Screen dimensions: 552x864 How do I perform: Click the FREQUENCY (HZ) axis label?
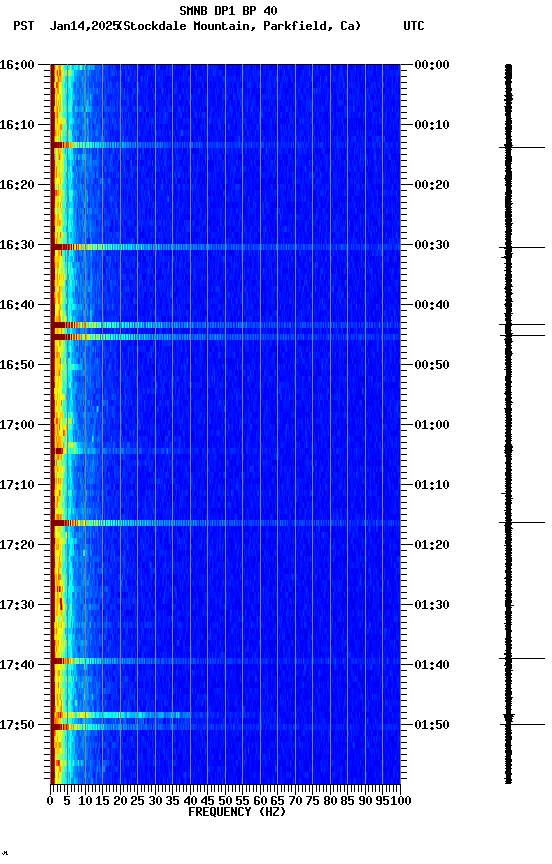237,812
